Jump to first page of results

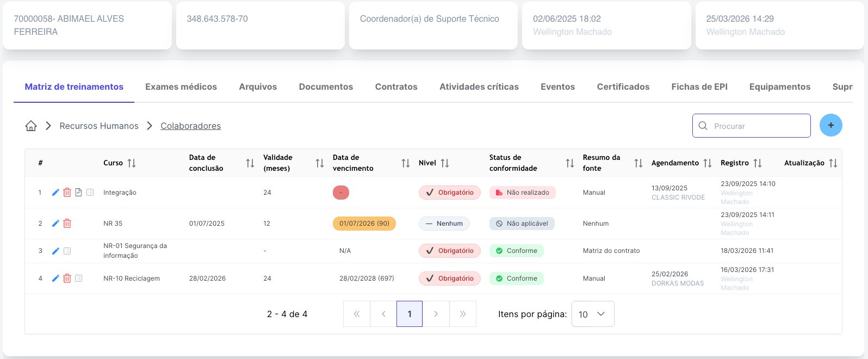[x=357, y=314]
